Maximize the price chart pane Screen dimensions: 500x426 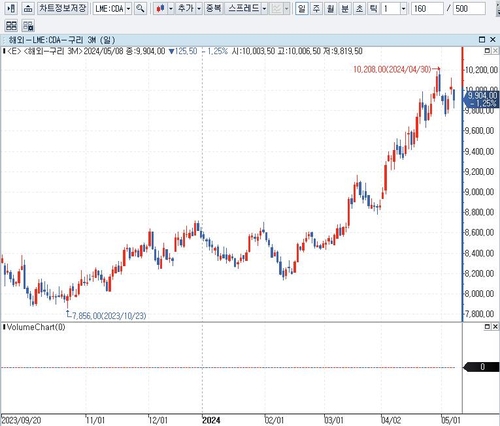point(487,51)
